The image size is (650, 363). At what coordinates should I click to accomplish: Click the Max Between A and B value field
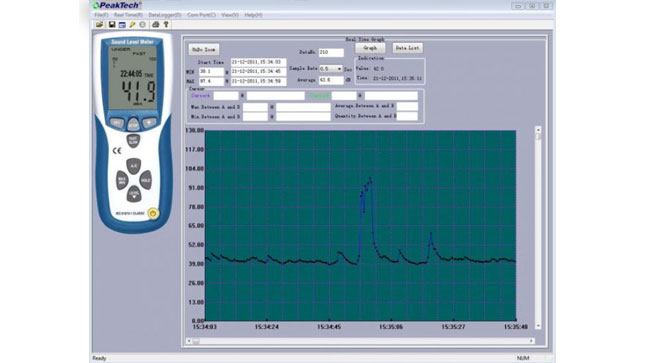pos(255,107)
